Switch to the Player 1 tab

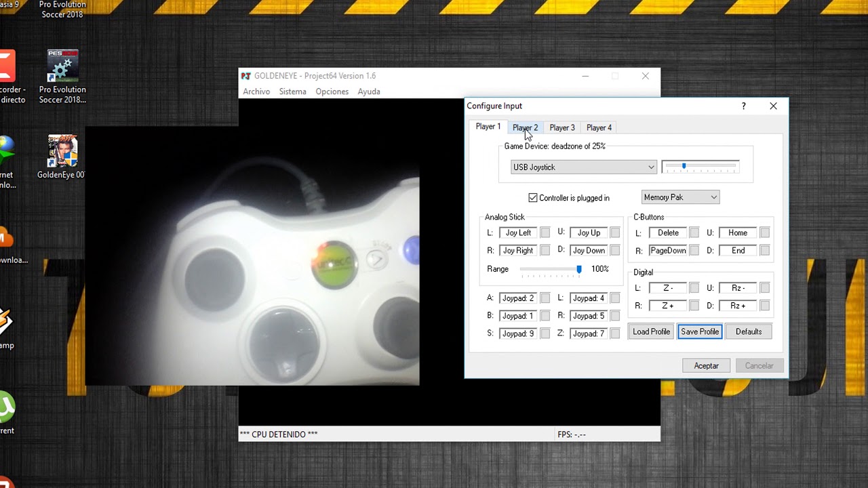coord(488,127)
